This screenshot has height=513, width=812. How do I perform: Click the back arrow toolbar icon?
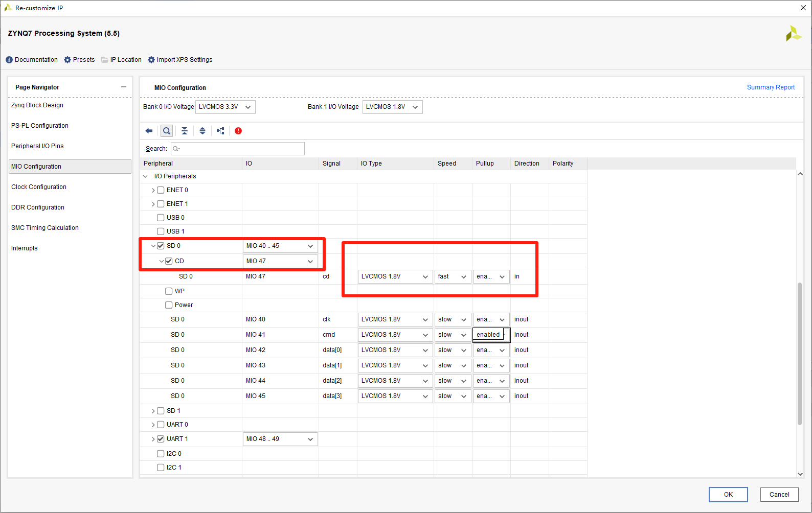[x=149, y=131]
